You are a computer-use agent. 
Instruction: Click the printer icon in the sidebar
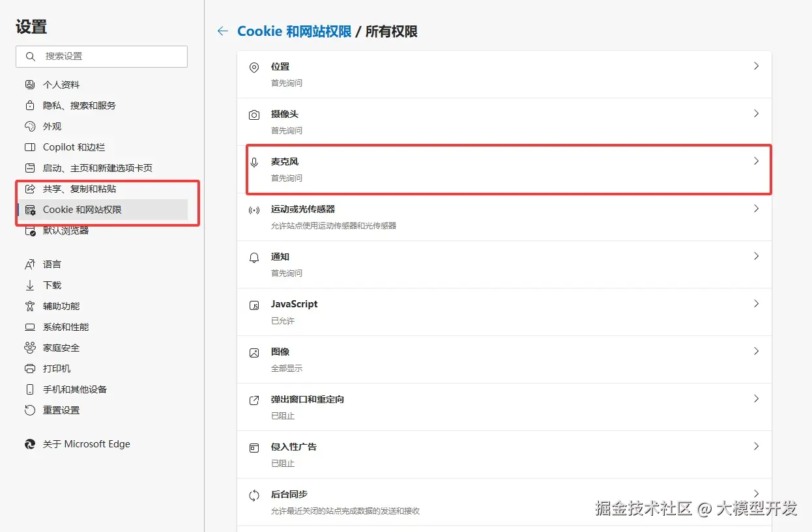tap(29, 369)
